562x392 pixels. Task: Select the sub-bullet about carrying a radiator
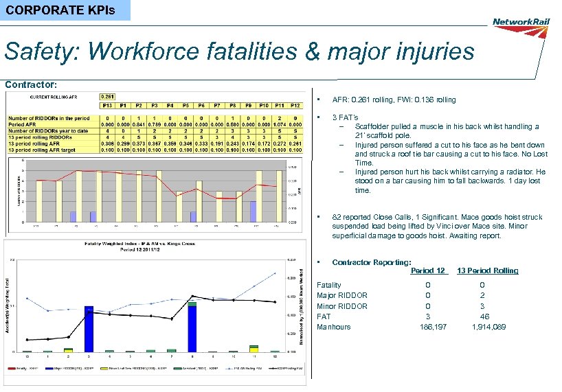pos(450,181)
